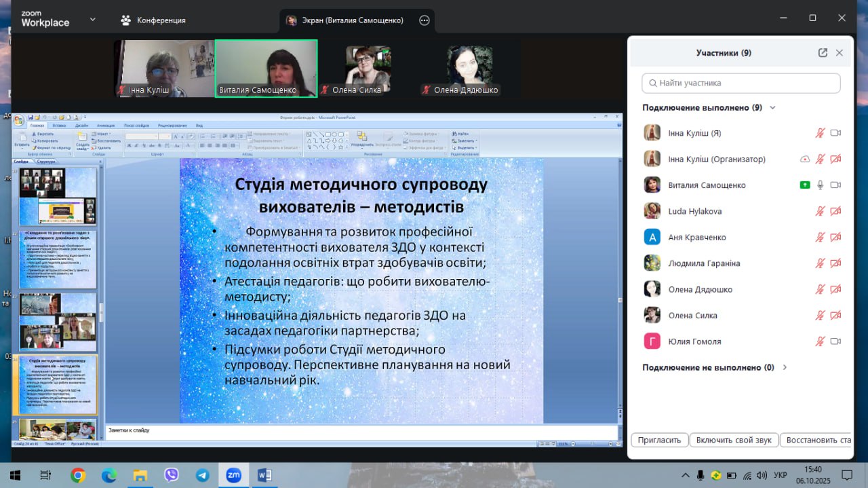The image size is (868, 488).
Task: Toggle the microphone icon for Інна Куліш (Я)
Action: [820, 133]
